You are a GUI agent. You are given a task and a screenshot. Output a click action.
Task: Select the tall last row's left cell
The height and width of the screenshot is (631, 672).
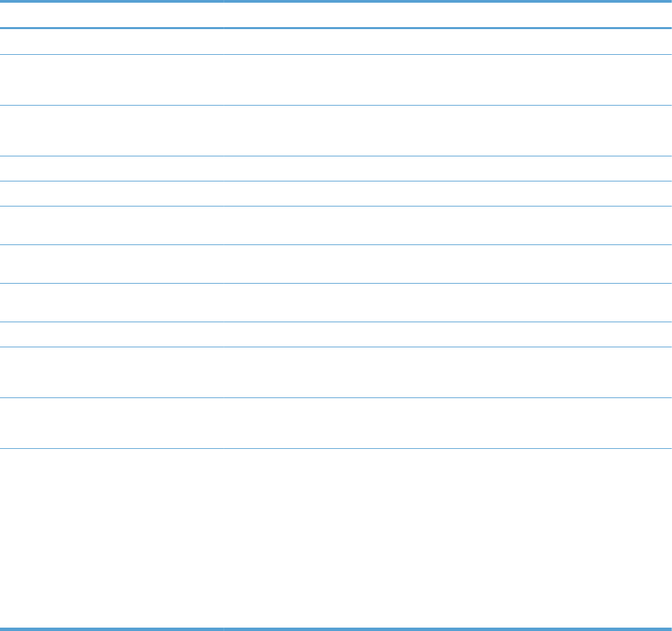point(112,538)
